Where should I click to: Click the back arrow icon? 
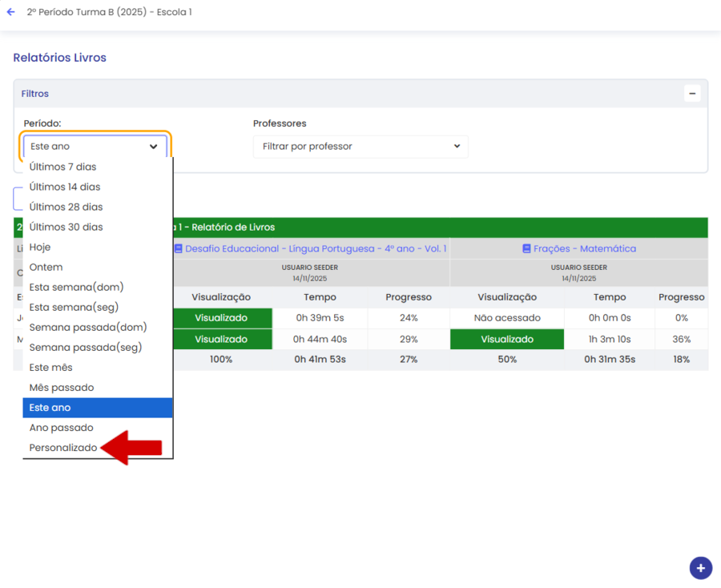click(x=10, y=13)
